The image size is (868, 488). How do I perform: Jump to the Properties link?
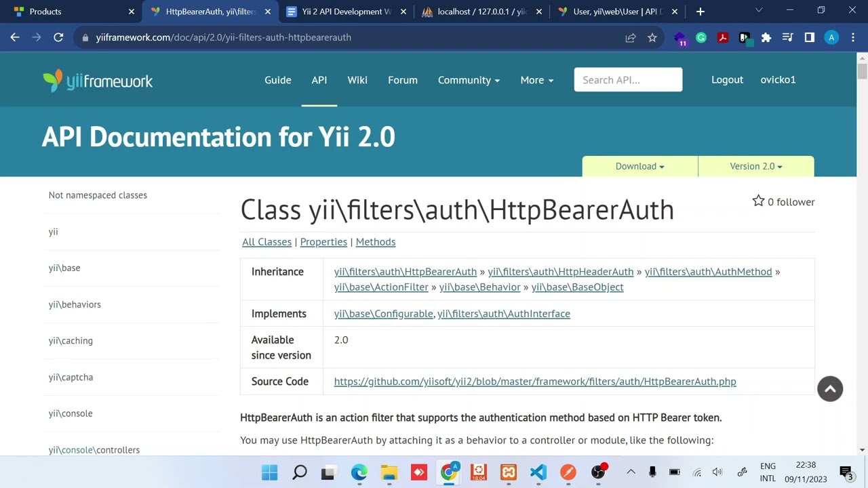tap(323, 242)
